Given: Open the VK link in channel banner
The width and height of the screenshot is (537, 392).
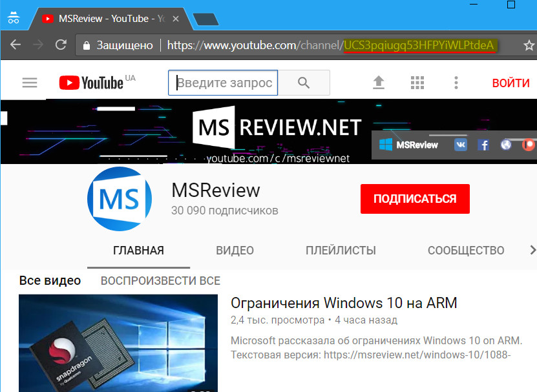Looking at the screenshot, I should pos(461,145).
